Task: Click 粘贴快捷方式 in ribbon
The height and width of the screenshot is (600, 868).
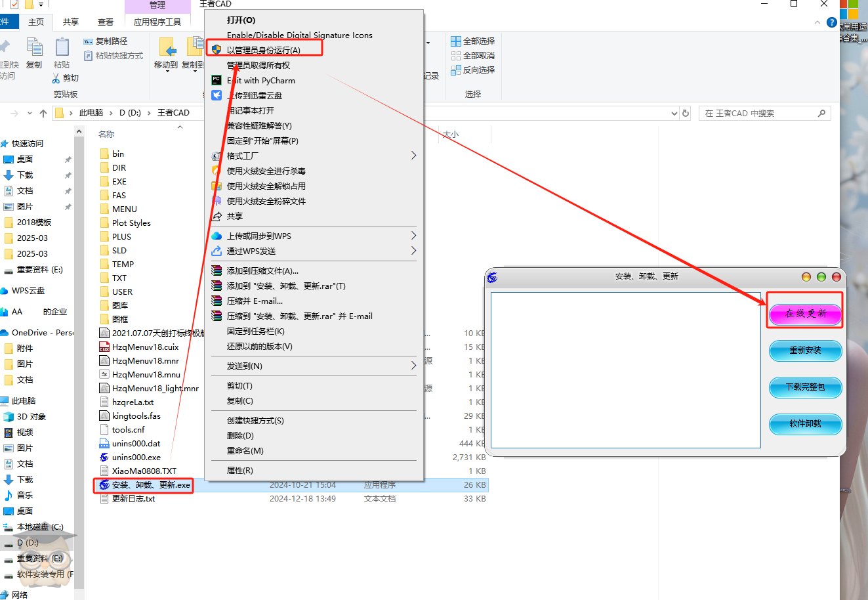Action: click(114, 56)
